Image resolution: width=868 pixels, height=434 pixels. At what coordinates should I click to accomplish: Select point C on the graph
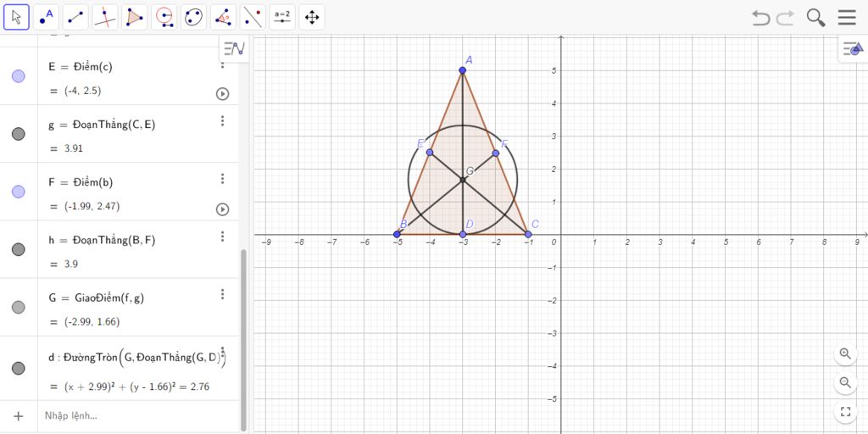(x=528, y=234)
